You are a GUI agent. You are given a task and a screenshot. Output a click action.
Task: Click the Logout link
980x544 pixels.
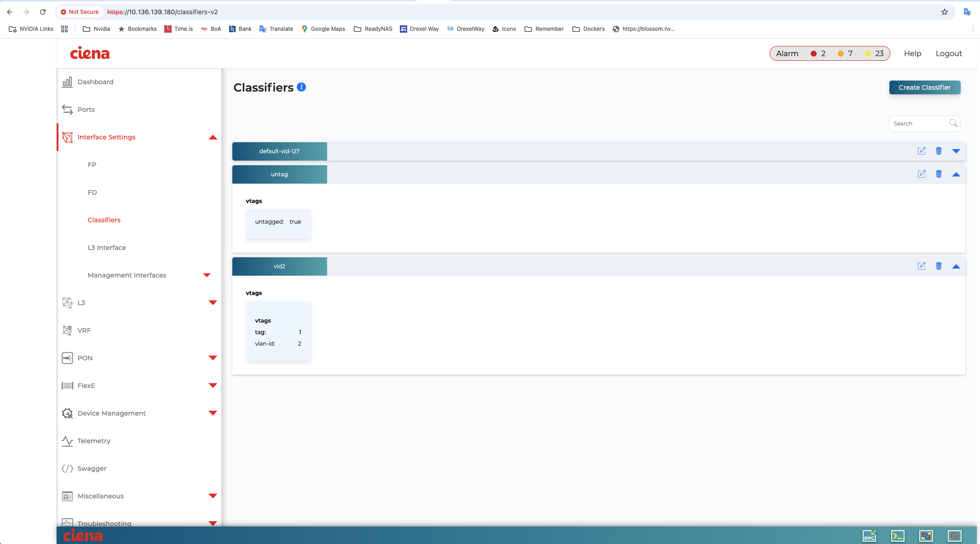pyautogui.click(x=949, y=53)
